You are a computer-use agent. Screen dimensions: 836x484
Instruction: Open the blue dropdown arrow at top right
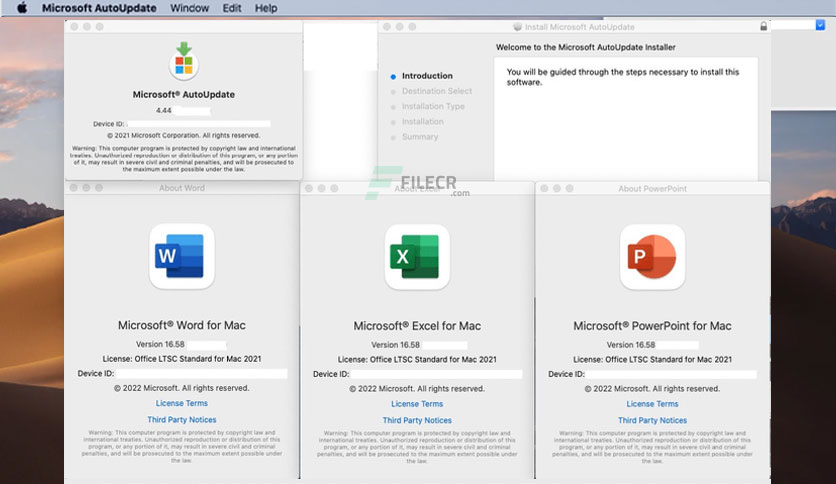(x=820, y=25)
